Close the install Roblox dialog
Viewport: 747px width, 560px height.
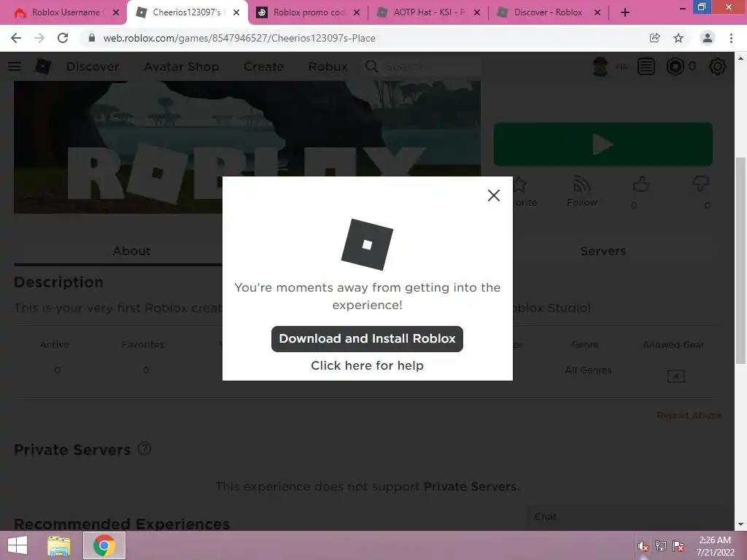494,195
